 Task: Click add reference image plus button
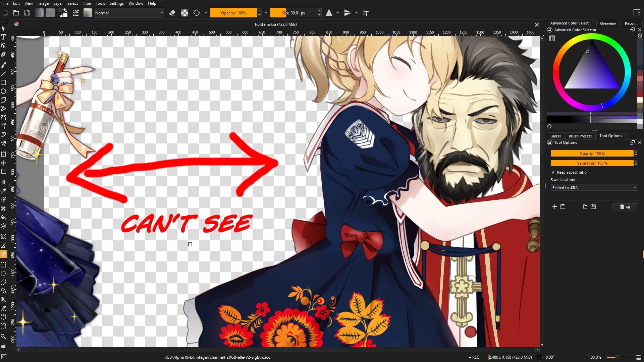click(x=554, y=206)
